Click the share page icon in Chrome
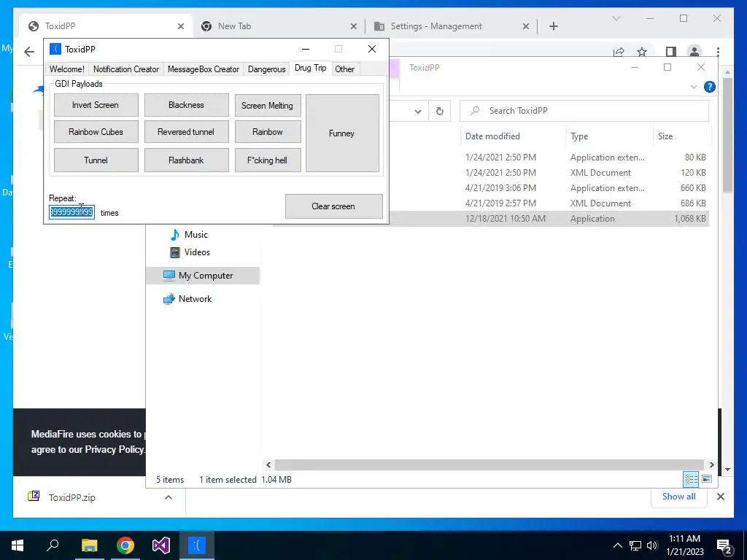Image resolution: width=747 pixels, height=560 pixels. (619, 52)
